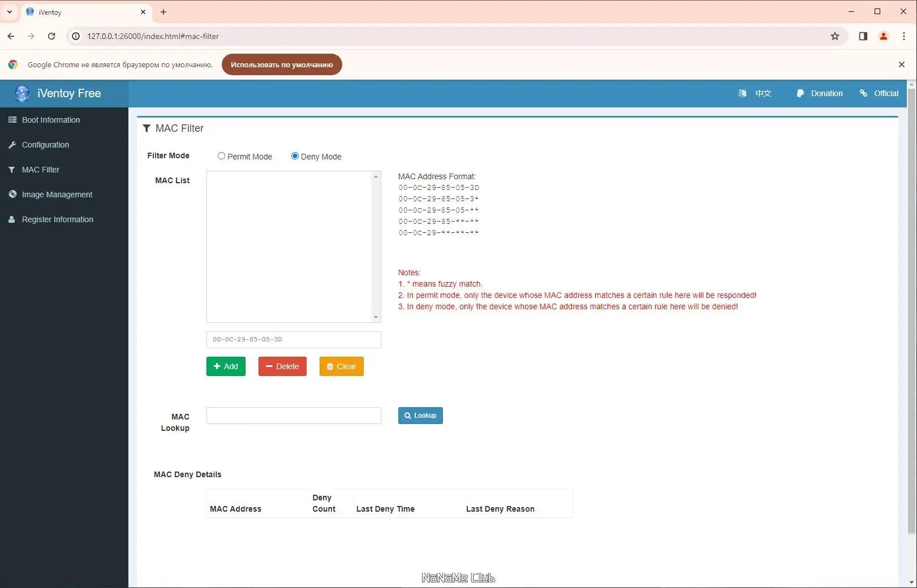Focus the MAC Lookup input field
The height and width of the screenshot is (588, 917).
click(x=294, y=416)
